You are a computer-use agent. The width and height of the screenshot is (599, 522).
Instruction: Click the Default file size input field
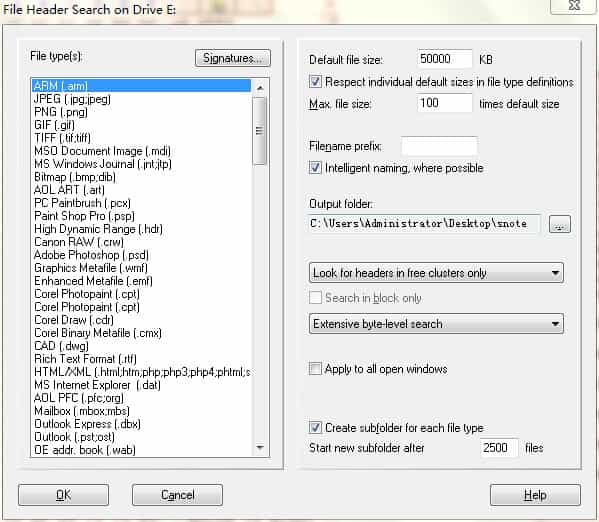point(445,59)
